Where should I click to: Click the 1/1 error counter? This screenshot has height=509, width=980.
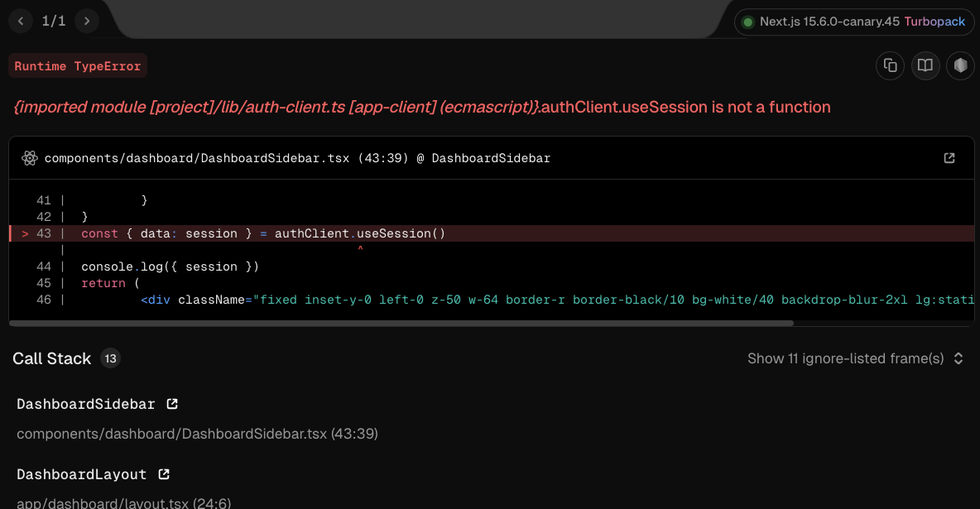54,21
